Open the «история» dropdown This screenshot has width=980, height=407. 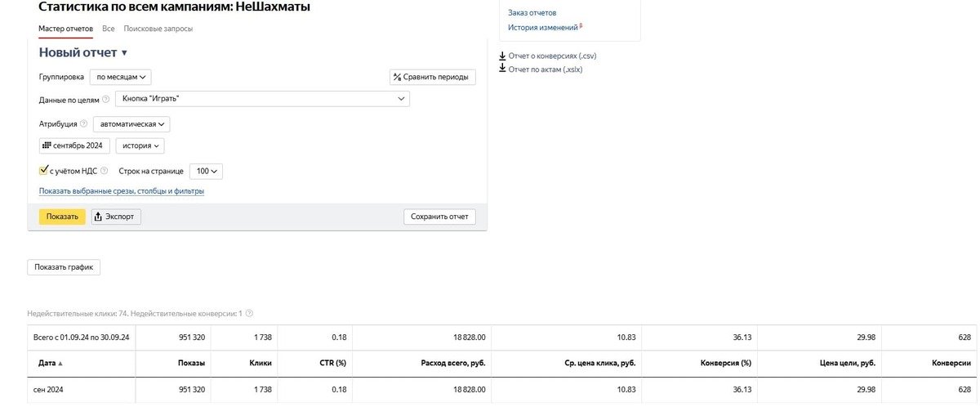tap(140, 145)
